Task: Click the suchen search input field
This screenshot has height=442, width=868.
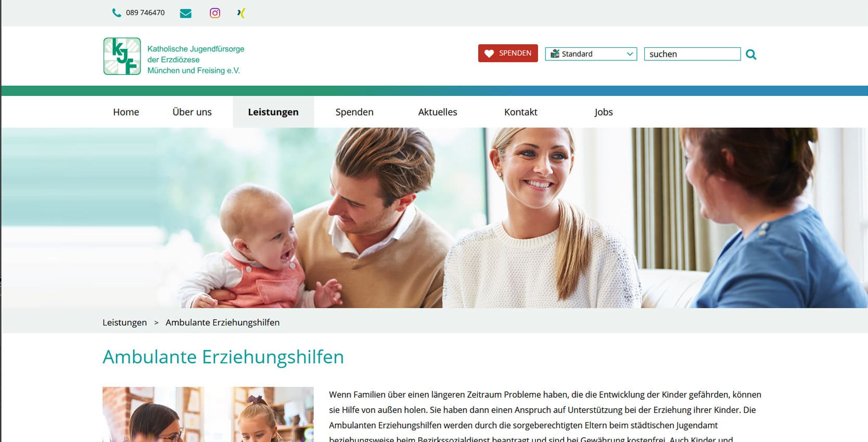Action: point(692,54)
